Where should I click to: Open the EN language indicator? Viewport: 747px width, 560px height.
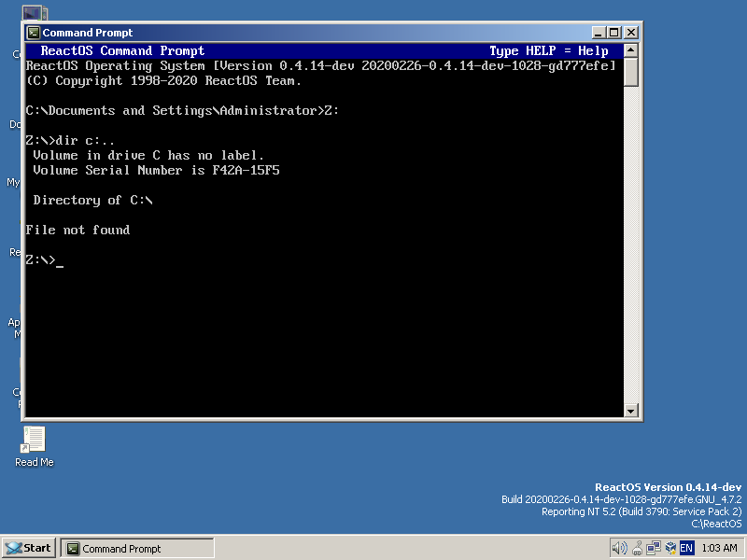(x=686, y=548)
